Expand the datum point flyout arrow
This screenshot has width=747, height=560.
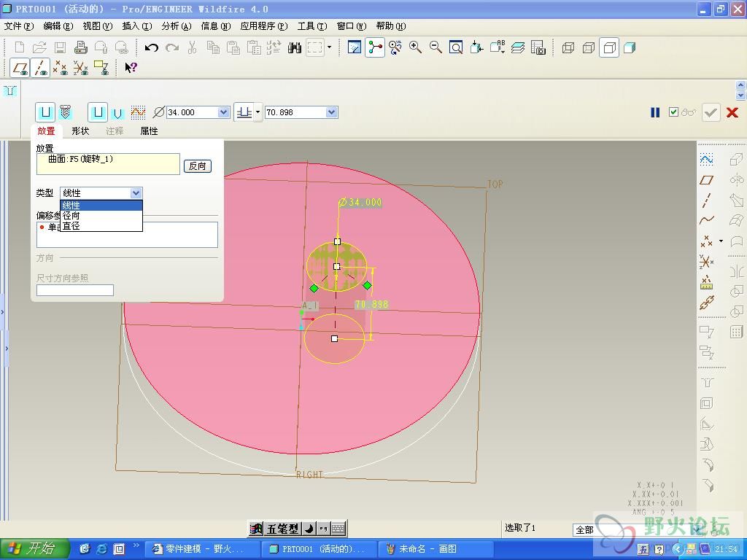click(x=721, y=241)
